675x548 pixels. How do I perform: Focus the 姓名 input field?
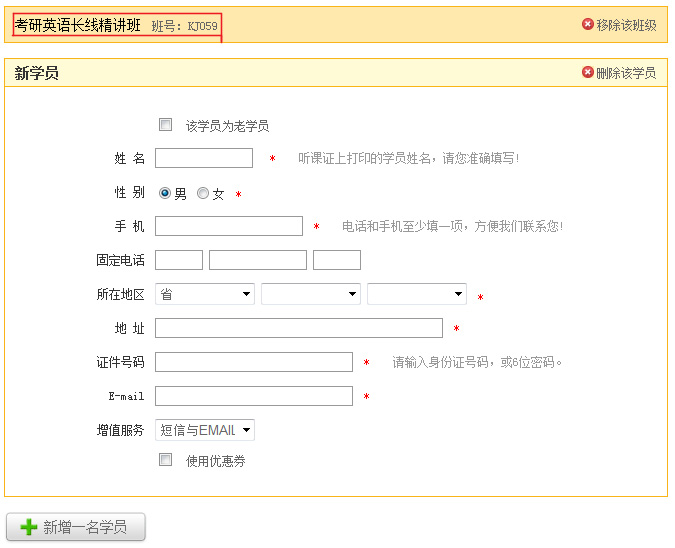click(204, 158)
